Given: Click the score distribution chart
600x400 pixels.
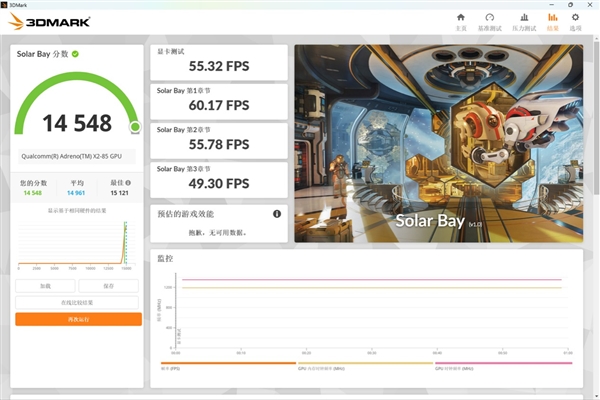Looking at the screenshot, I should [x=77, y=244].
